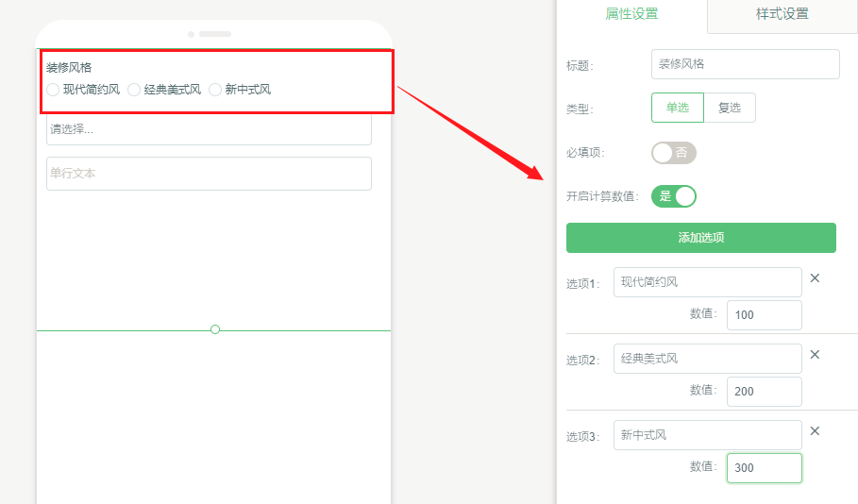Set type to 单选
The width and height of the screenshot is (858, 504).
(677, 108)
